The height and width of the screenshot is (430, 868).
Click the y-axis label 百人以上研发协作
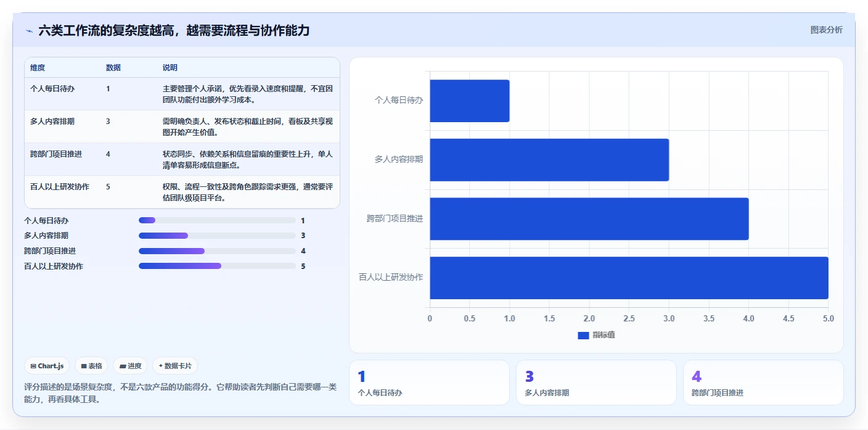pyautogui.click(x=391, y=277)
